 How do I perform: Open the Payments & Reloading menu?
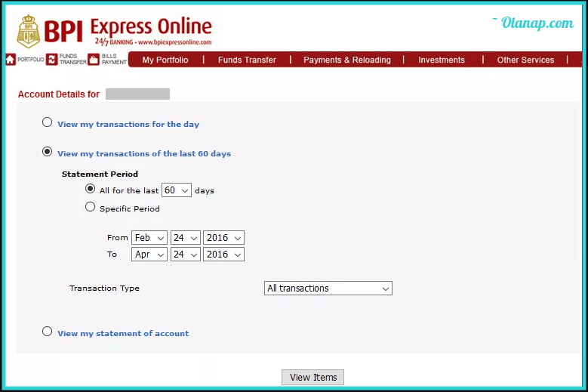pyautogui.click(x=347, y=60)
